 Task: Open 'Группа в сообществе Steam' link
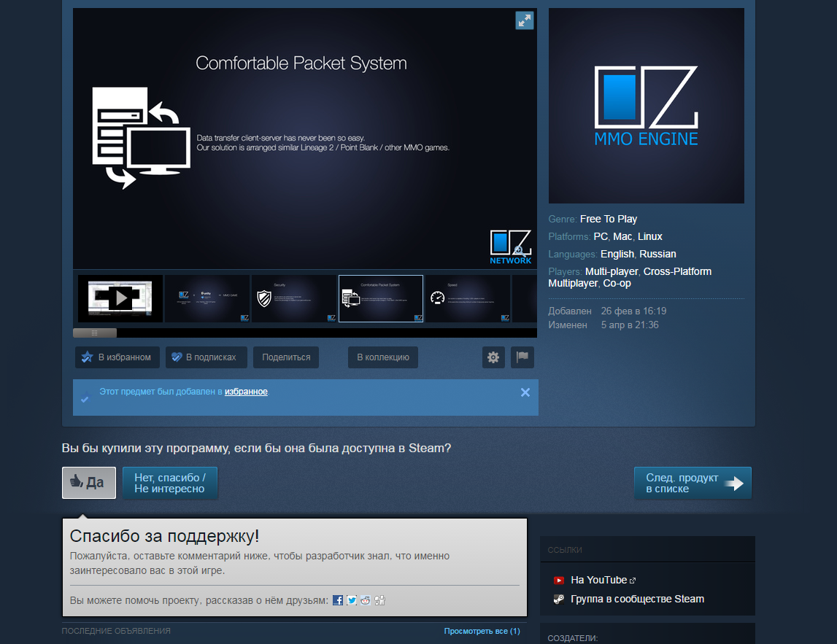point(637,600)
